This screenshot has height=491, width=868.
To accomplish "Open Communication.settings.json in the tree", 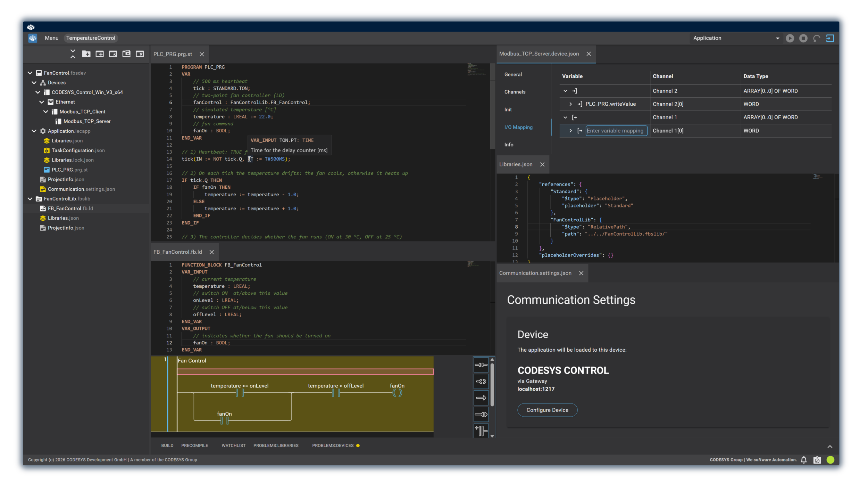I will click(x=81, y=189).
